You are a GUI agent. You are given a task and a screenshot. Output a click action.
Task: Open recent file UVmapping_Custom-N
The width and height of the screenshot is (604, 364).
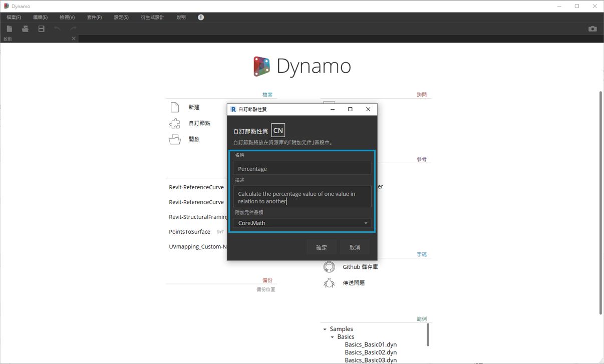[198, 247]
